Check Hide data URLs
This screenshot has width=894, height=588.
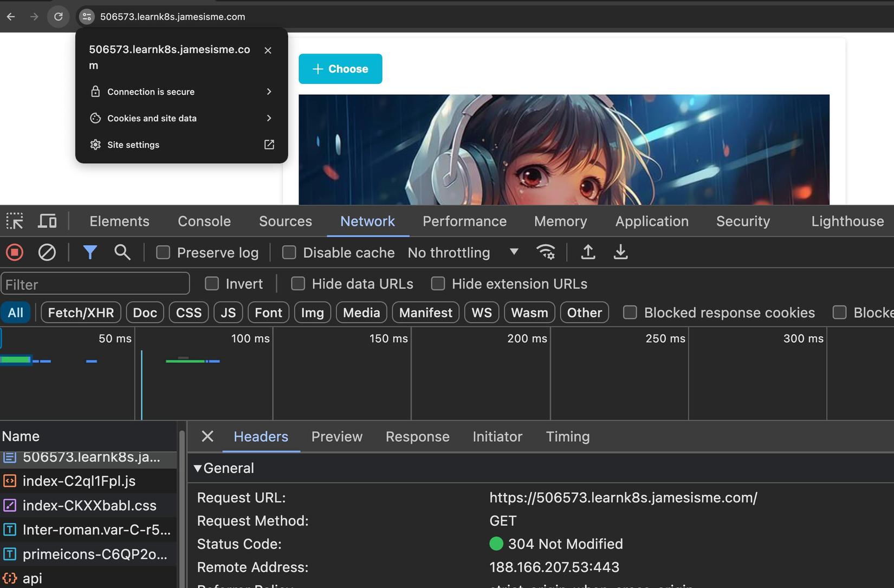(x=298, y=284)
